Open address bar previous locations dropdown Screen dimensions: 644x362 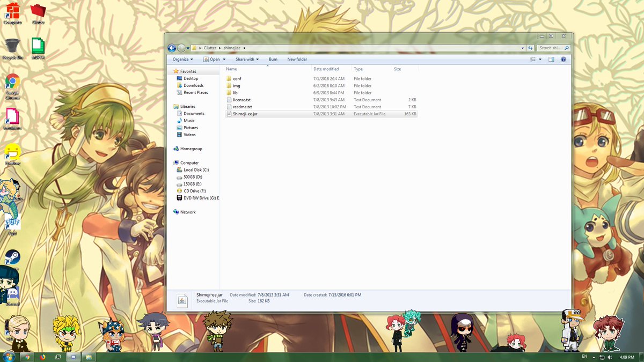[x=523, y=48]
